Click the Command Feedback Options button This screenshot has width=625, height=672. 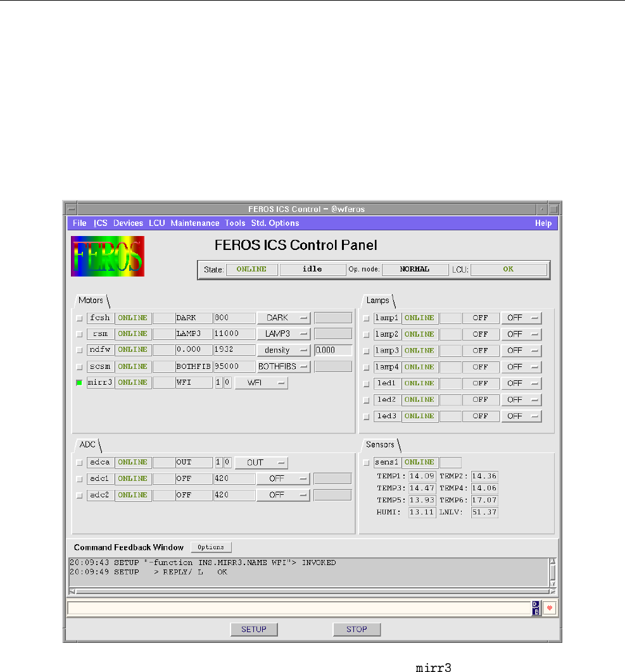211,547
